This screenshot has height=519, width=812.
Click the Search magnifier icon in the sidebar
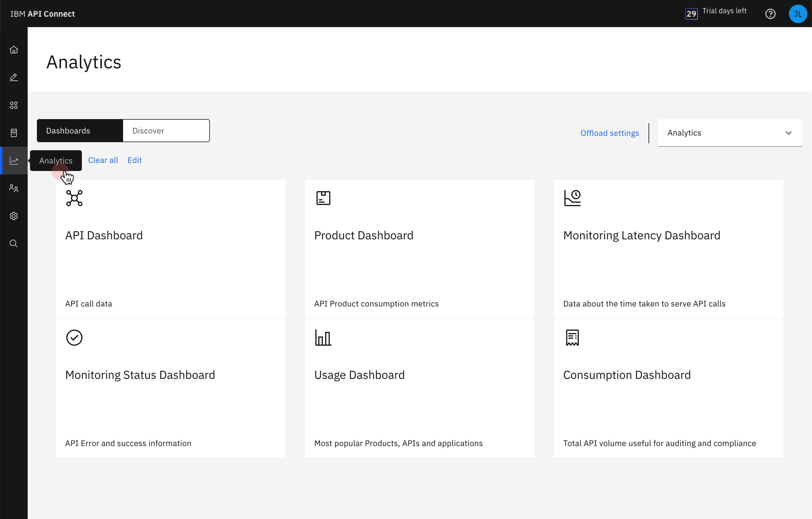point(14,243)
